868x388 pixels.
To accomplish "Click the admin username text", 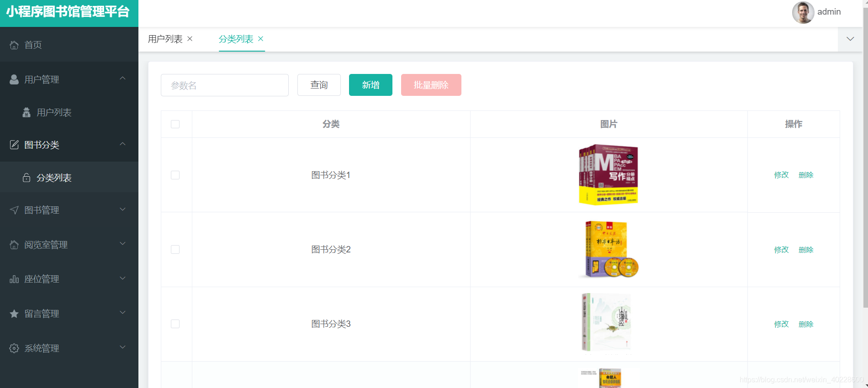I will pos(829,12).
